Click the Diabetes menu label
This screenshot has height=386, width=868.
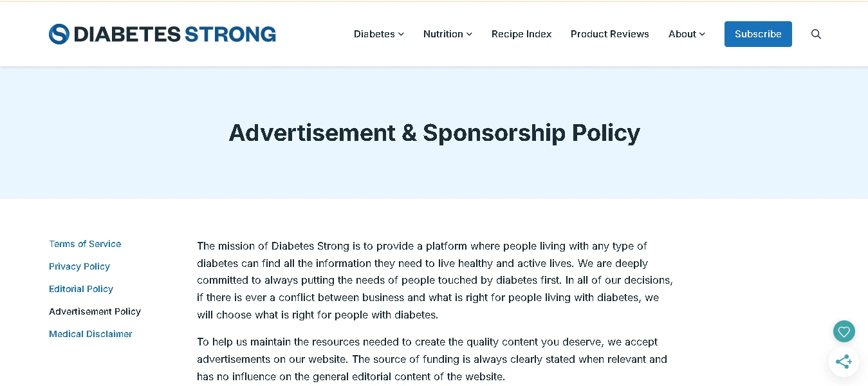pos(374,34)
